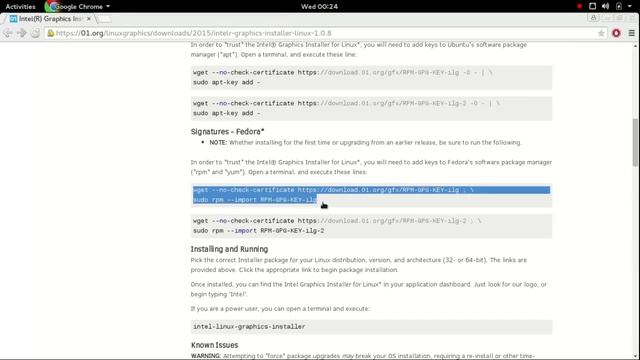Click the second sudo apt-key add - line

227,113
